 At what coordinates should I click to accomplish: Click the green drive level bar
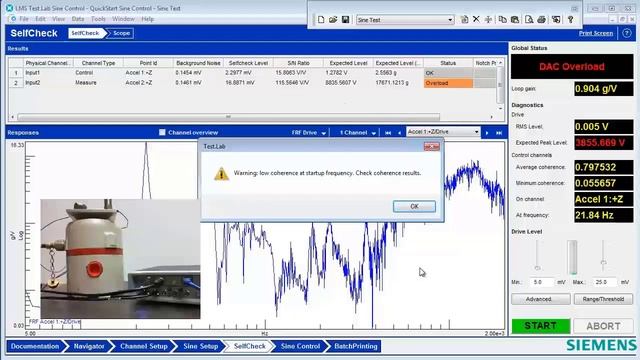click(x=572, y=257)
